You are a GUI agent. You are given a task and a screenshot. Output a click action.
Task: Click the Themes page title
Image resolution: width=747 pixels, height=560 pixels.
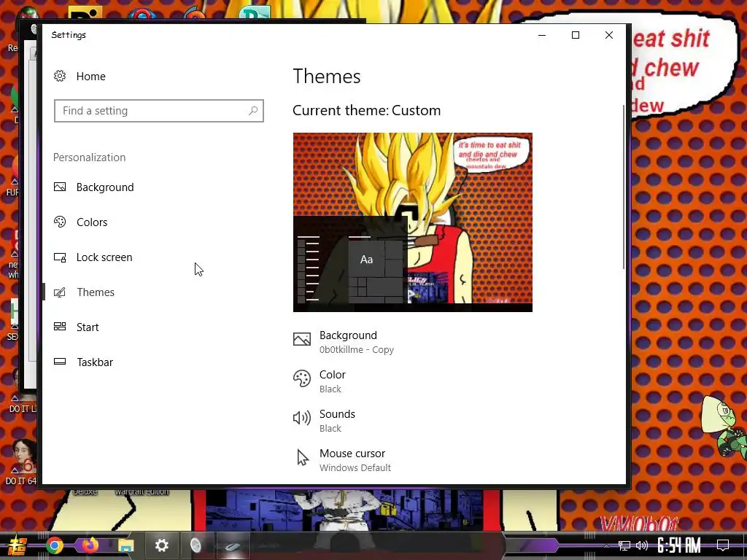(327, 76)
